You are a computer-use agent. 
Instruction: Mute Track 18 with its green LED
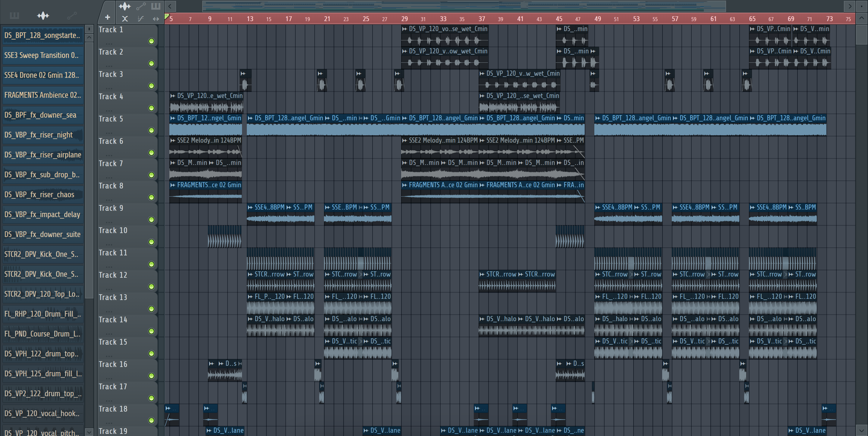[x=152, y=420]
